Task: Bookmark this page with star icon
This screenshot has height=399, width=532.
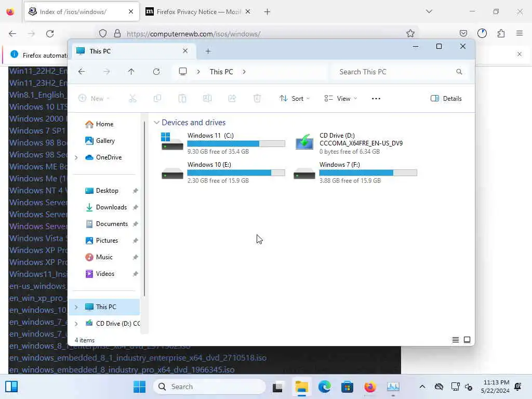Action: (x=410, y=33)
